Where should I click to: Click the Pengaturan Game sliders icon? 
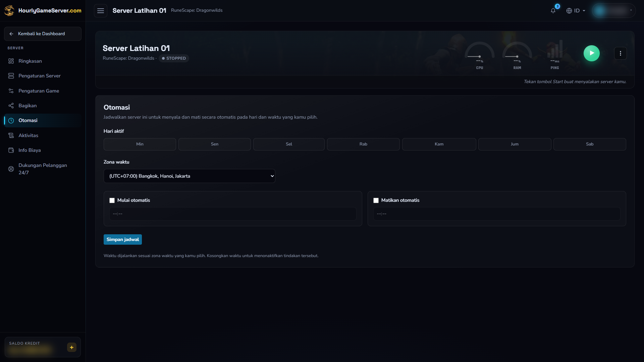tap(11, 91)
